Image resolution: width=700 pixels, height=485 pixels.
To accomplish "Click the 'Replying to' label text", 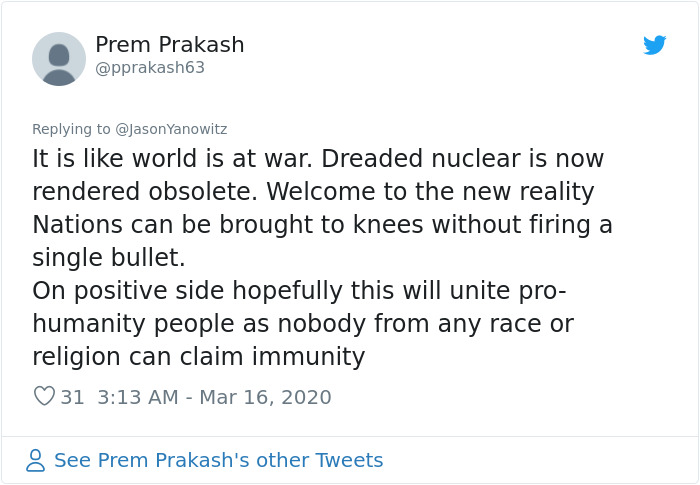I will tap(71, 129).
